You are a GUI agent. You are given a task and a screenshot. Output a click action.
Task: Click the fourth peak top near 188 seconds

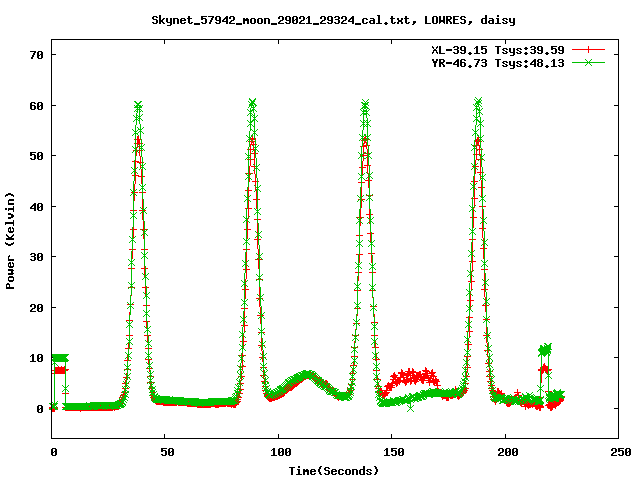point(478,101)
